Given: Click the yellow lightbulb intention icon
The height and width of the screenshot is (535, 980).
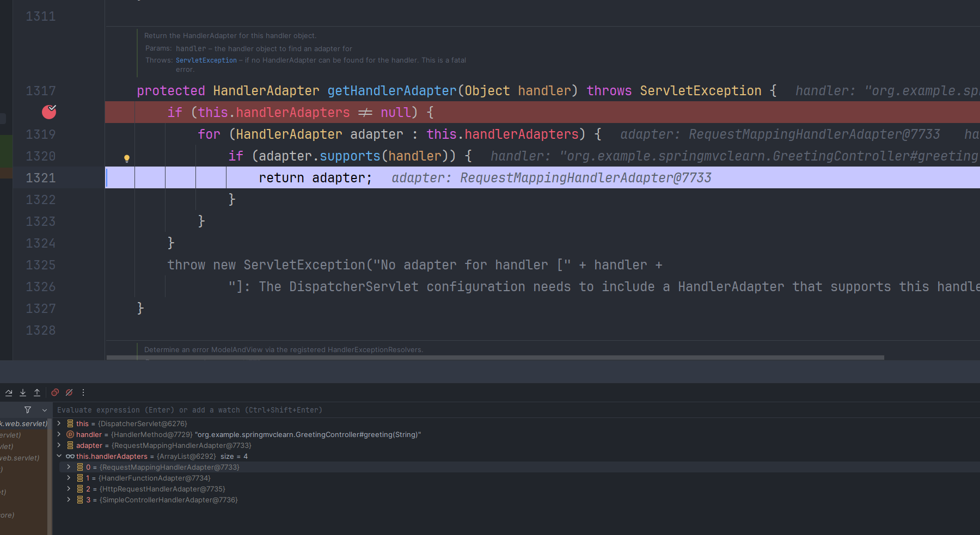Looking at the screenshot, I should tap(127, 158).
